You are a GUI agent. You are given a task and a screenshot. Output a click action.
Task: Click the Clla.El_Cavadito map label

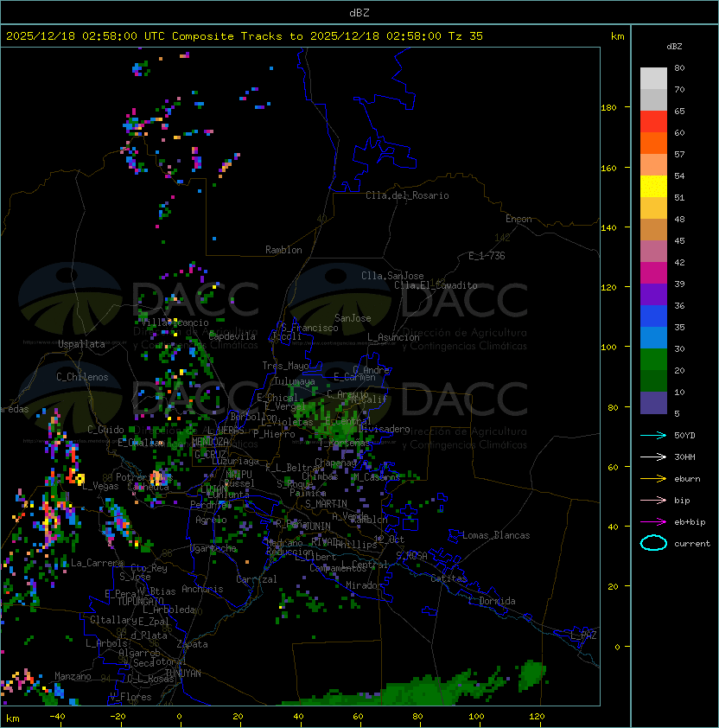tap(436, 285)
